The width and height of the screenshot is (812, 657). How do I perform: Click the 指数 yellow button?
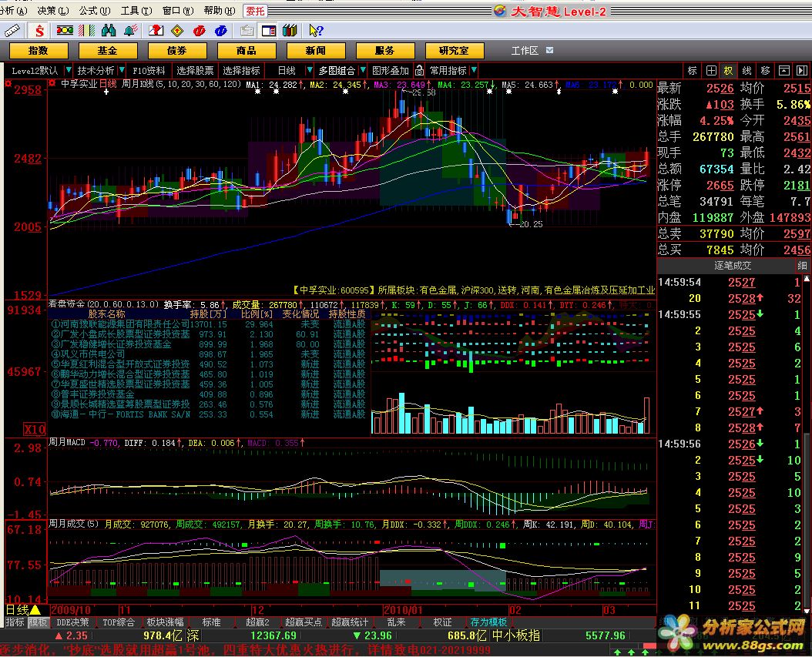[39, 51]
